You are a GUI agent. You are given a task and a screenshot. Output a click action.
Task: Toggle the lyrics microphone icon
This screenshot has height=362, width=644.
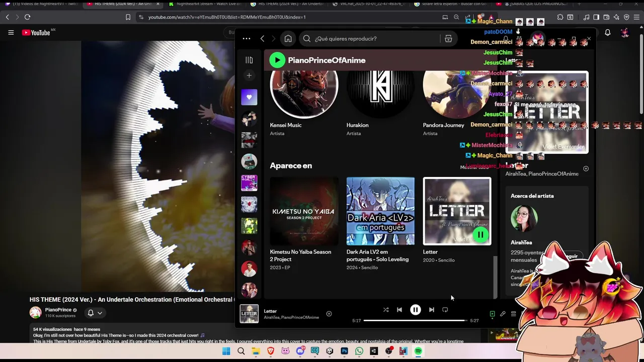(503, 314)
